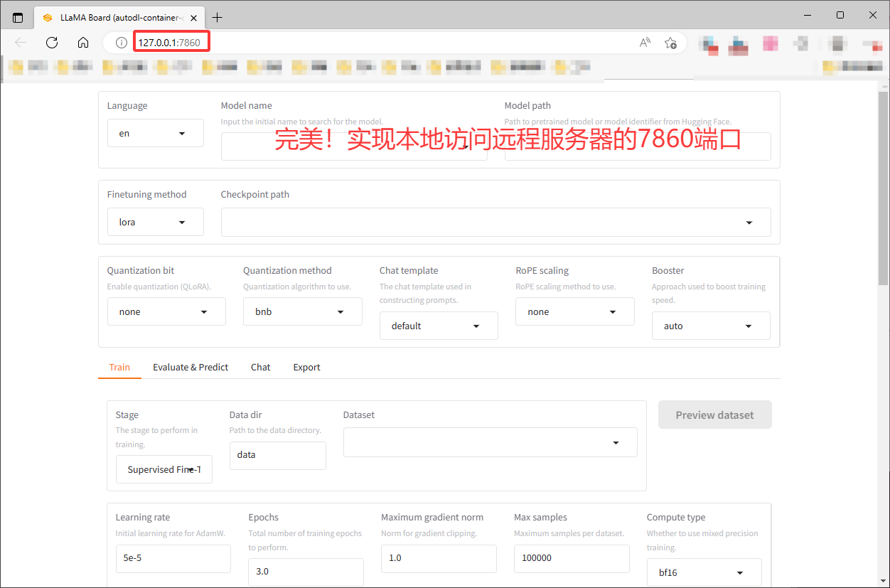The height and width of the screenshot is (588, 890).
Task: Activate Read aloud icon in address bar
Action: (645, 43)
